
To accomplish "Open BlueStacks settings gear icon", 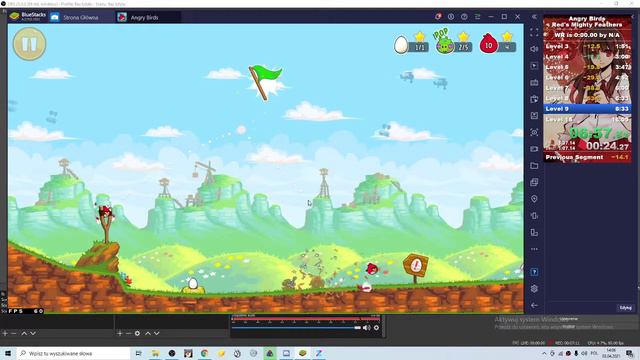I will coord(534,289).
